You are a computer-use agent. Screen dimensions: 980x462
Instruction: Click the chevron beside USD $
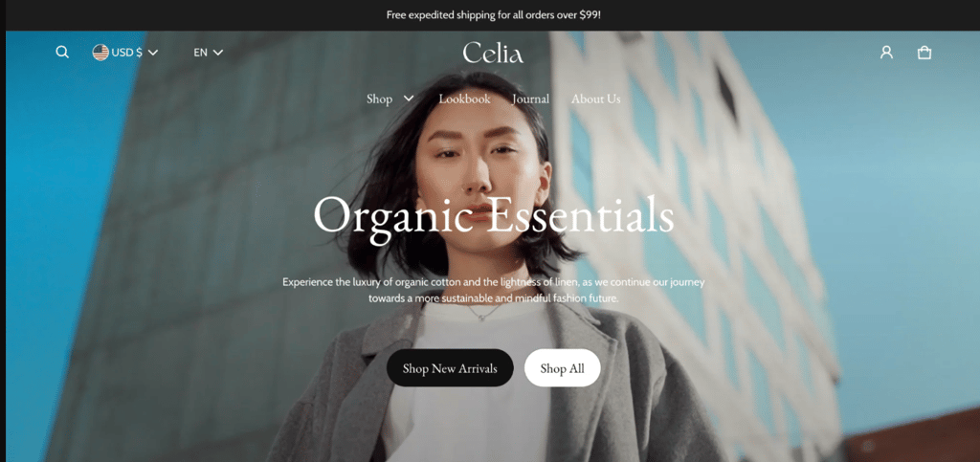(x=153, y=53)
